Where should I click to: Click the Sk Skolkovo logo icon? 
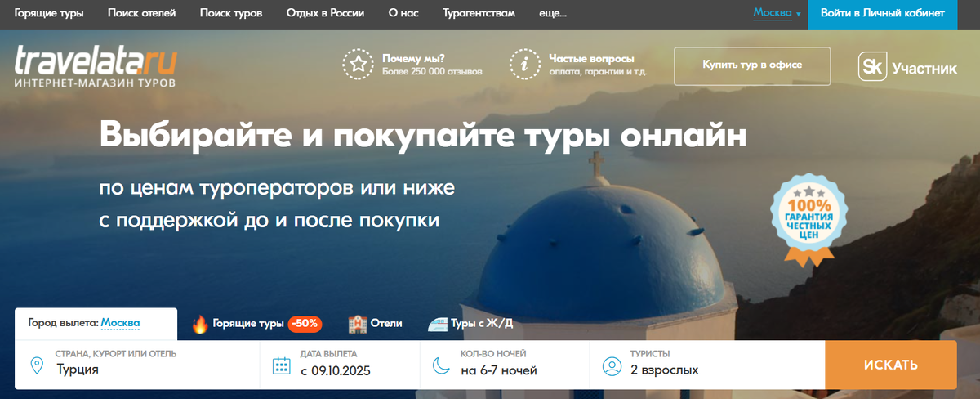point(872,67)
